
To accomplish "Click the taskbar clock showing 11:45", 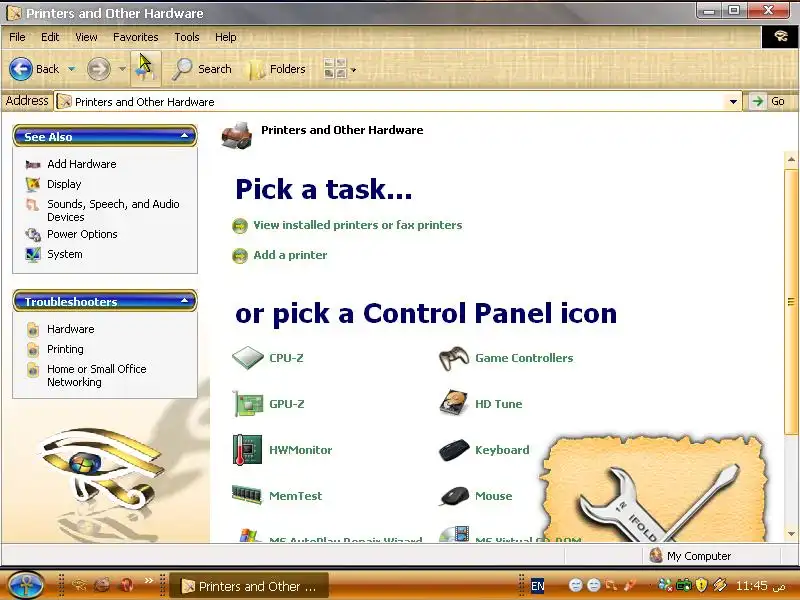I will 751,585.
